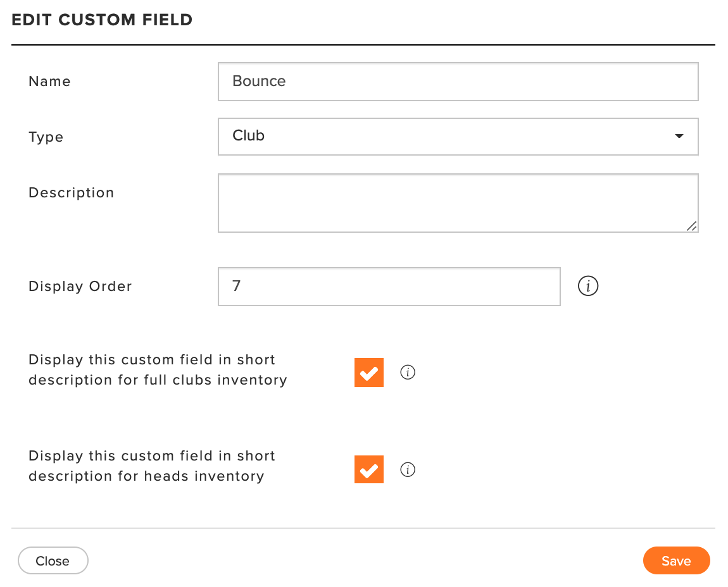Screen dimensions: 728x587
Task: Focus the Name field containing Bounce
Action: click(458, 82)
